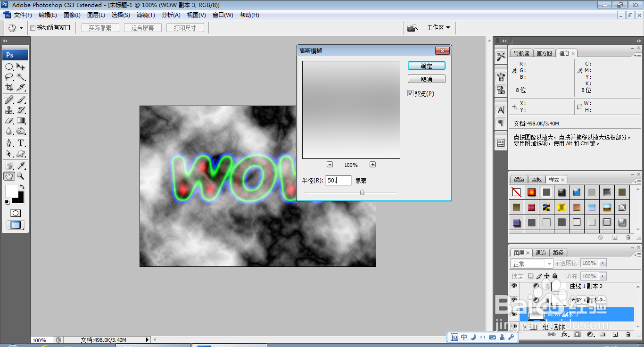Viewport: 644px width, 347px height.
Task: Select the Move tool
Action: click(x=21, y=66)
